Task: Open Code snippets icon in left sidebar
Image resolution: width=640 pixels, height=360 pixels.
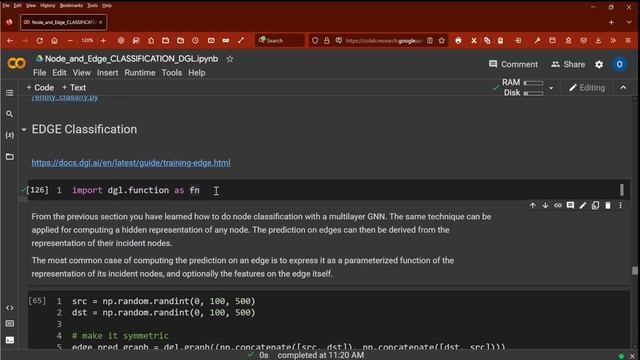Action: (10, 308)
